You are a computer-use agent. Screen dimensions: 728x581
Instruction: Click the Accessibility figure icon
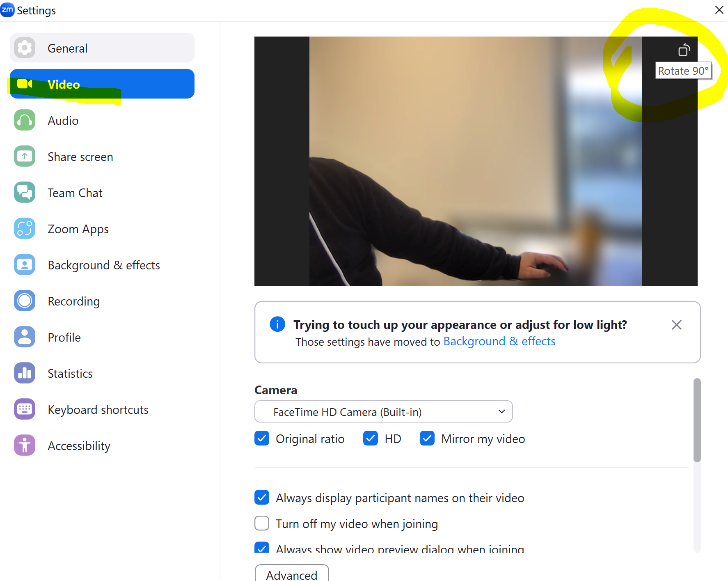pyautogui.click(x=25, y=446)
